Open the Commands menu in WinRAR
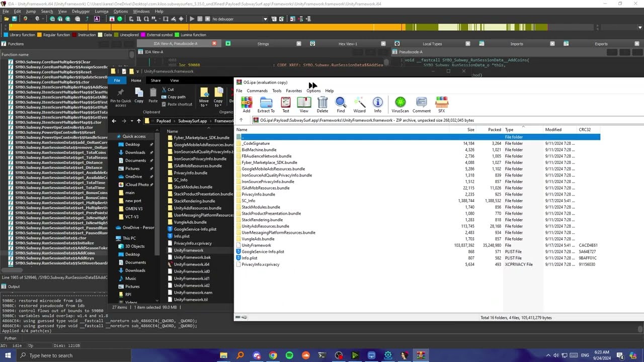Viewport: 644px width, 362px height. tap(257, 91)
